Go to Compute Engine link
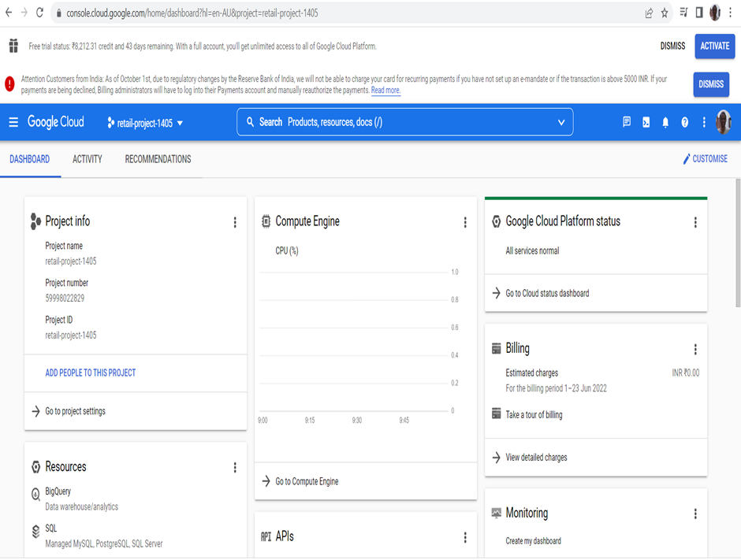Screen dimensions: 741x560 (307, 481)
